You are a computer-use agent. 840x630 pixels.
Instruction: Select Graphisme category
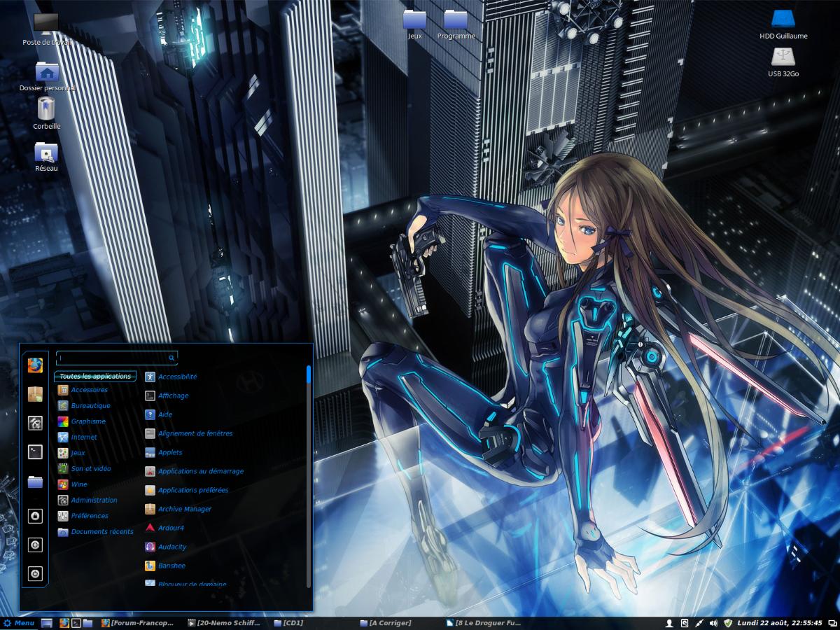(x=81, y=421)
